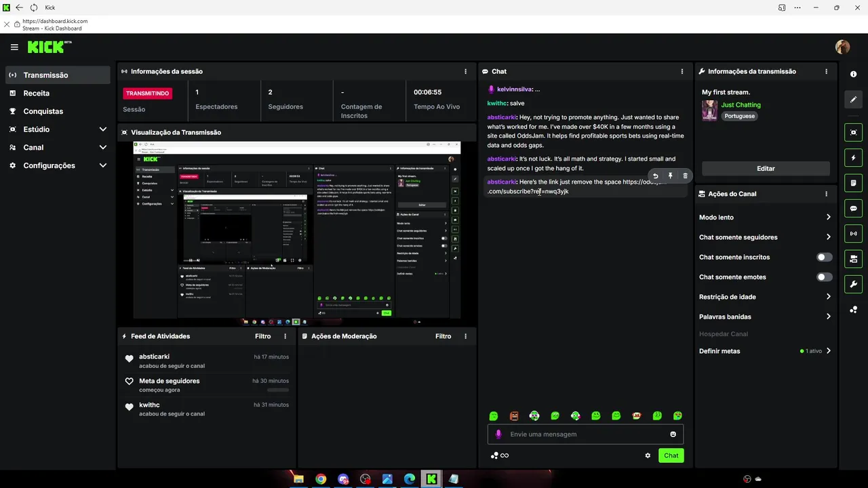Click the TRANSMITINDO status badge

point(147,93)
